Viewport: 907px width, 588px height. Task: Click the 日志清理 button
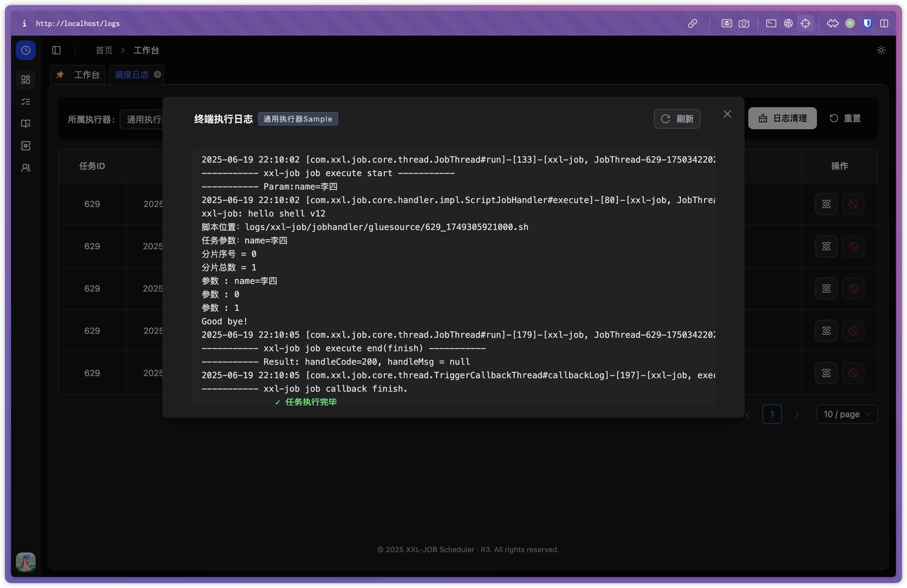pyautogui.click(x=782, y=118)
